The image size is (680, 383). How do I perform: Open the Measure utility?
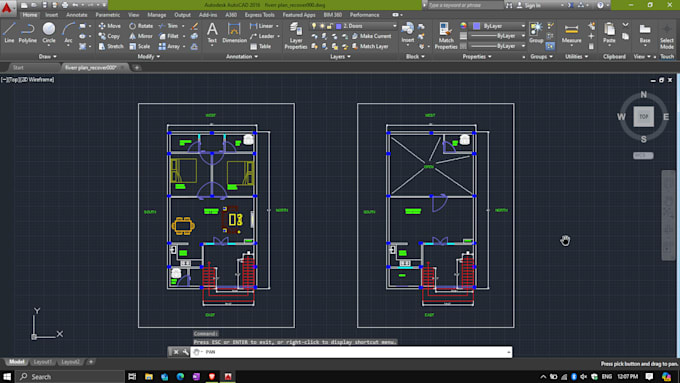[x=572, y=33]
